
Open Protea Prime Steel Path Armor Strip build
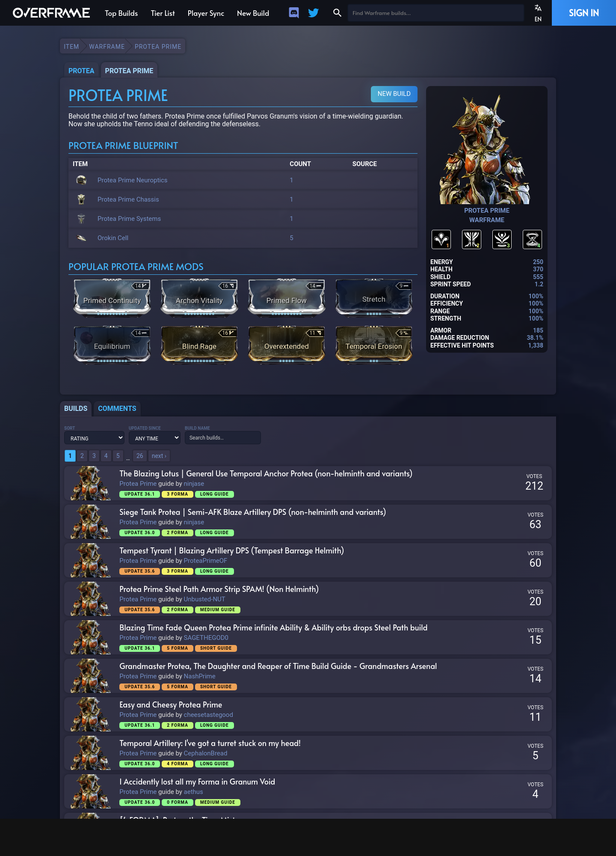[219, 589]
